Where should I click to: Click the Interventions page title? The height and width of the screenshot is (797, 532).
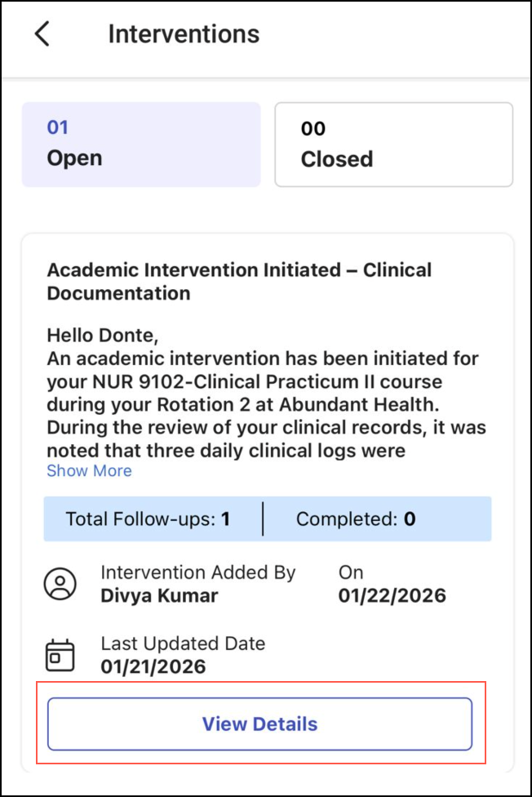tap(184, 34)
